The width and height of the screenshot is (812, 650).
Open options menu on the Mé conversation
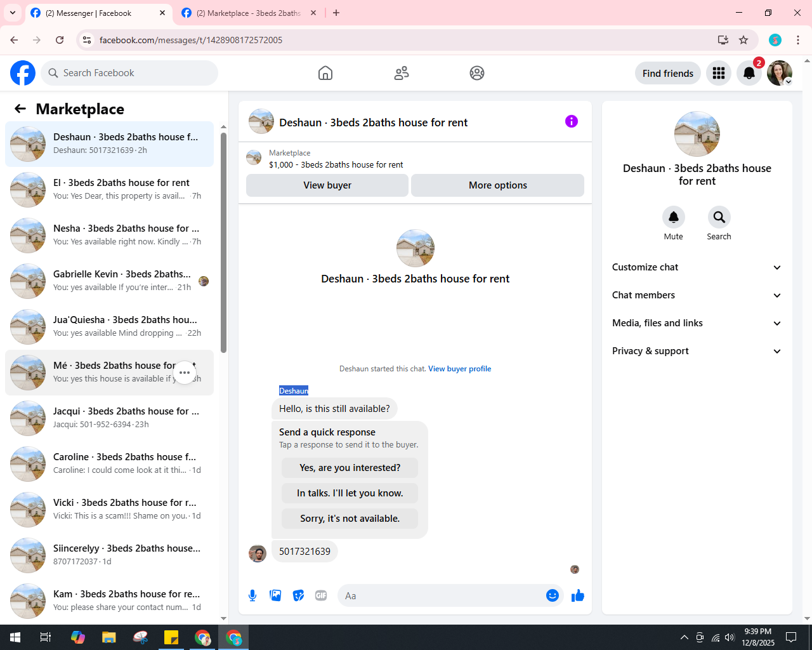click(x=185, y=373)
